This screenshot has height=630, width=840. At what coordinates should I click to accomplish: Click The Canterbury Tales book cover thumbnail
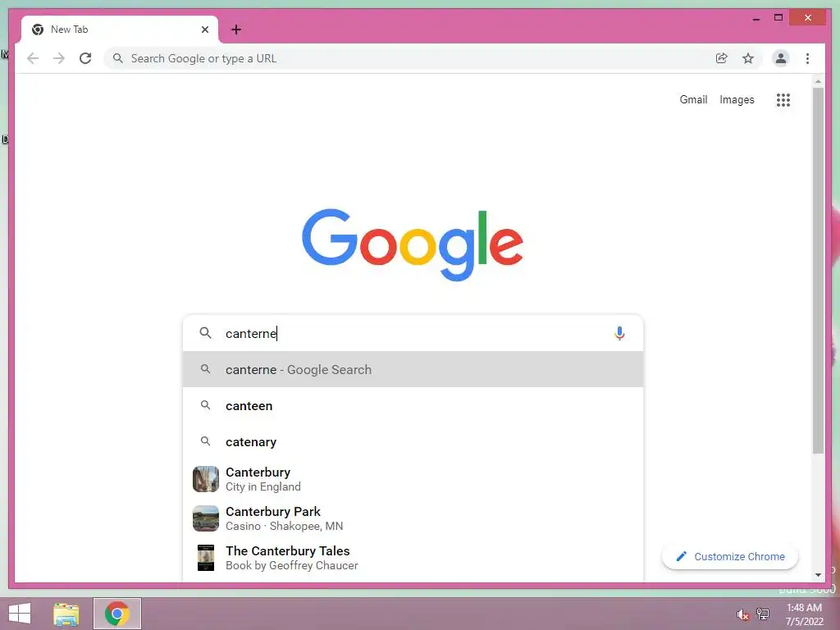coord(206,558)
